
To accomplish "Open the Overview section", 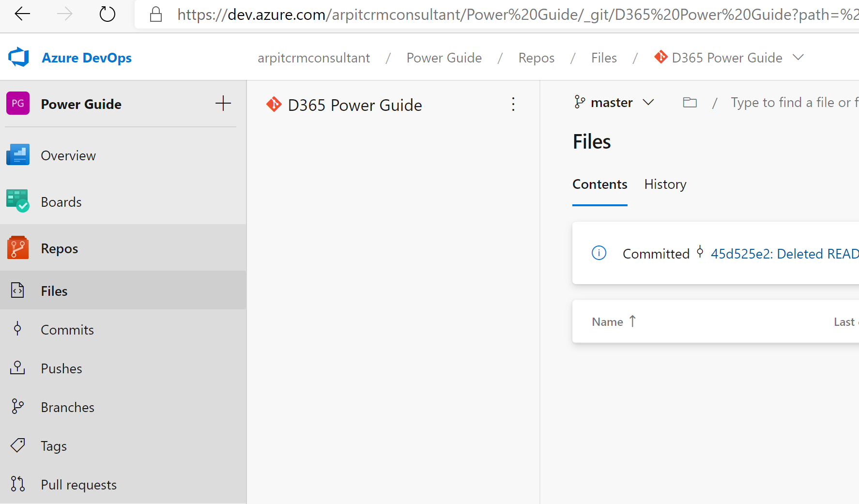I will (x=68, y=155).
